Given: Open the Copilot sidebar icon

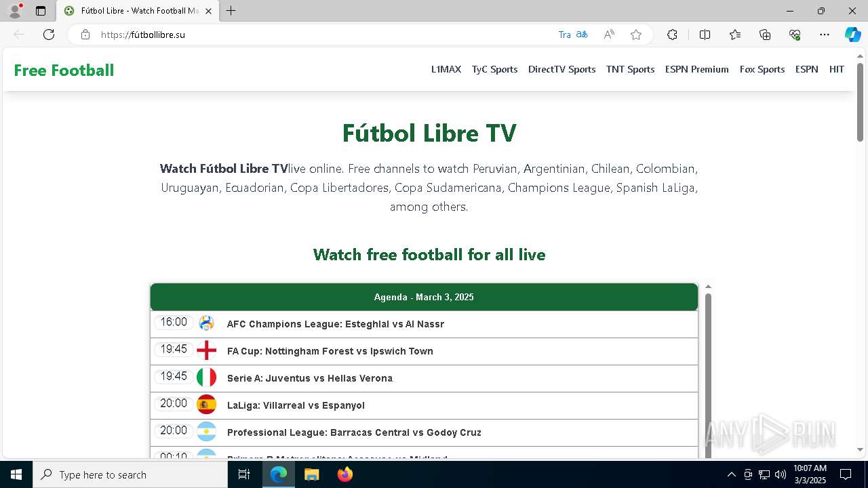Looking at the screenshot, I should tap(852, 35).
